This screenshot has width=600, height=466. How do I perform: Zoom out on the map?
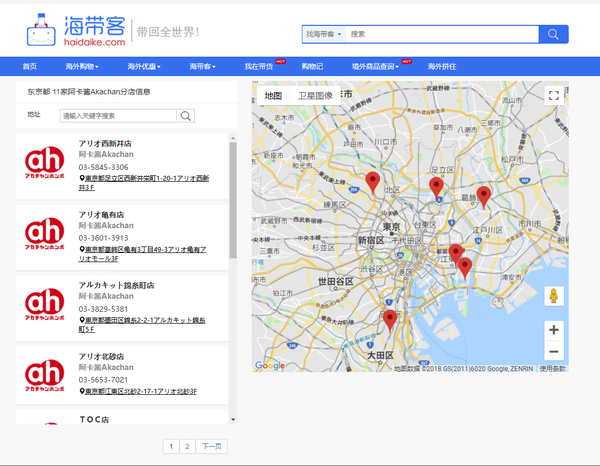tap(554, 351)
